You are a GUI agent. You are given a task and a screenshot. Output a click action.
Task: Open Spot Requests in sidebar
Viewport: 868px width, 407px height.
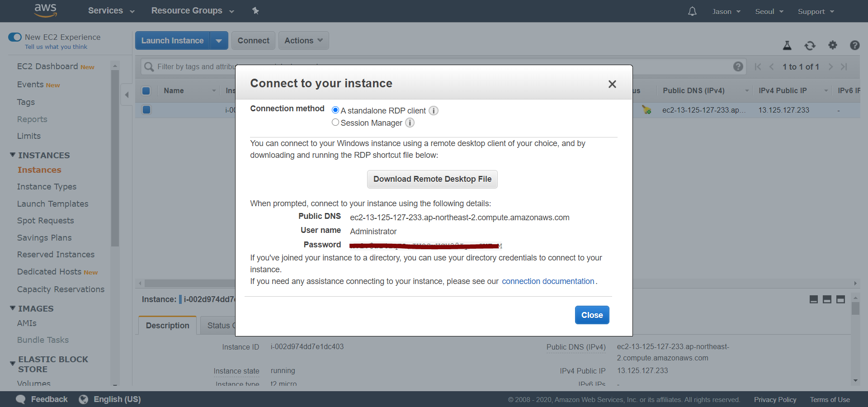tap(45, 221)
